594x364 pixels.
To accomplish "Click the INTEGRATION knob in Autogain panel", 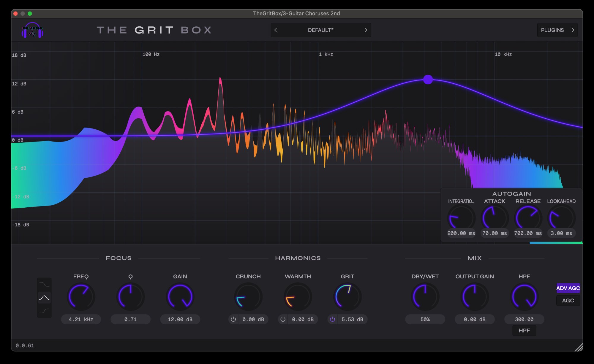I will (461, 217).
